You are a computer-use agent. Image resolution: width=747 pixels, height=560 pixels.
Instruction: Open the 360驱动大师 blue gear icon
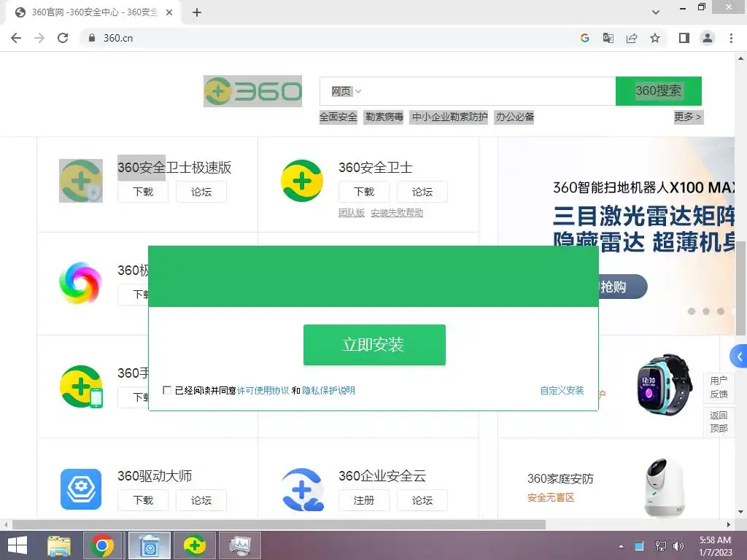pyautogui.click(x=81, y=489)
